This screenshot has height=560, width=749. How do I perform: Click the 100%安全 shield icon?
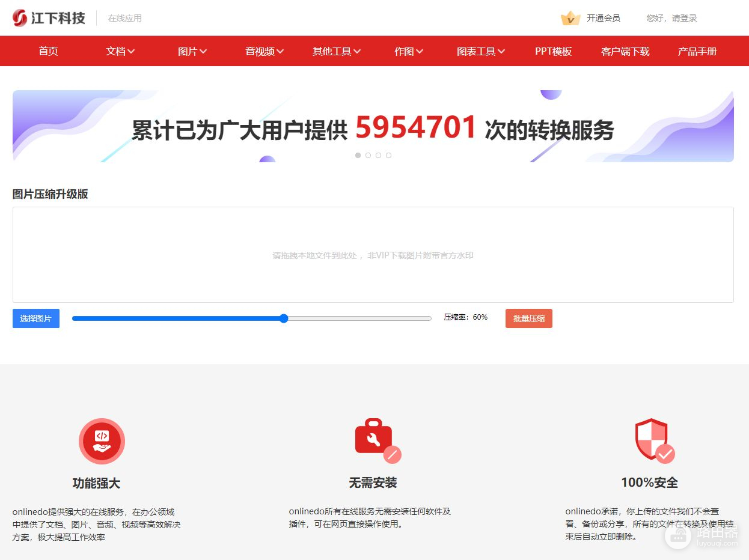point(655,440)
